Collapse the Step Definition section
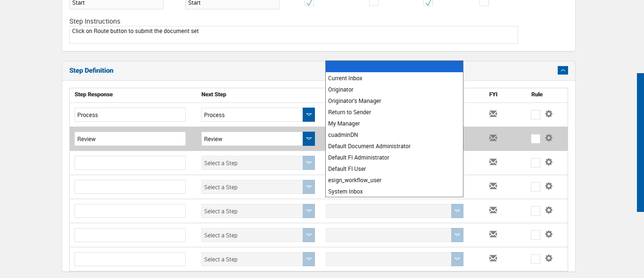 [563, 70]
